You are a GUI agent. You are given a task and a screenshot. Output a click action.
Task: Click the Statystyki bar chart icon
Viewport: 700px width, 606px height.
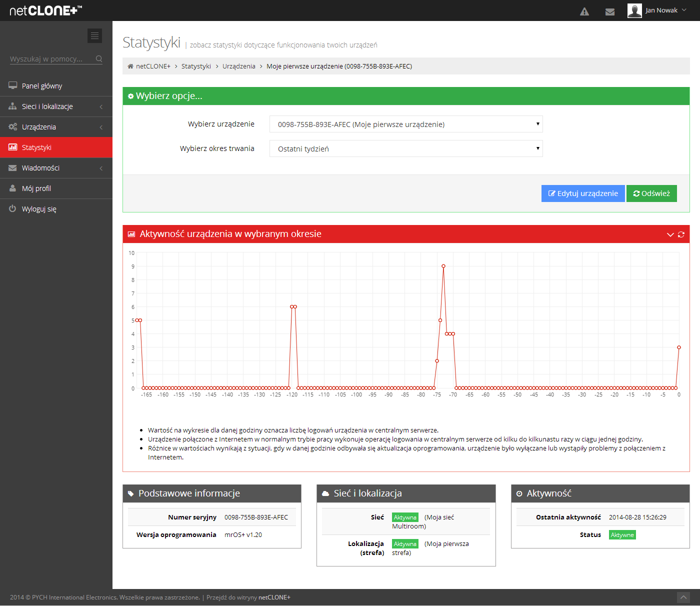coord(12,147)
